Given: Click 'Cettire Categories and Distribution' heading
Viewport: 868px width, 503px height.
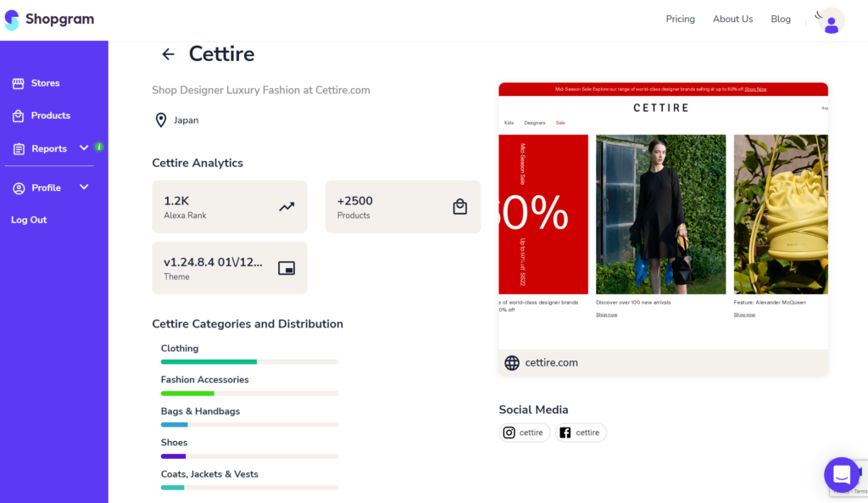Looking at the screenshot, I should (x=248, y=324).
